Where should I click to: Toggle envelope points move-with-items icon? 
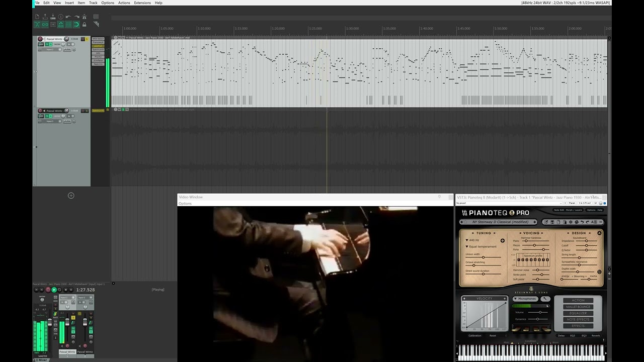(61, 25)
